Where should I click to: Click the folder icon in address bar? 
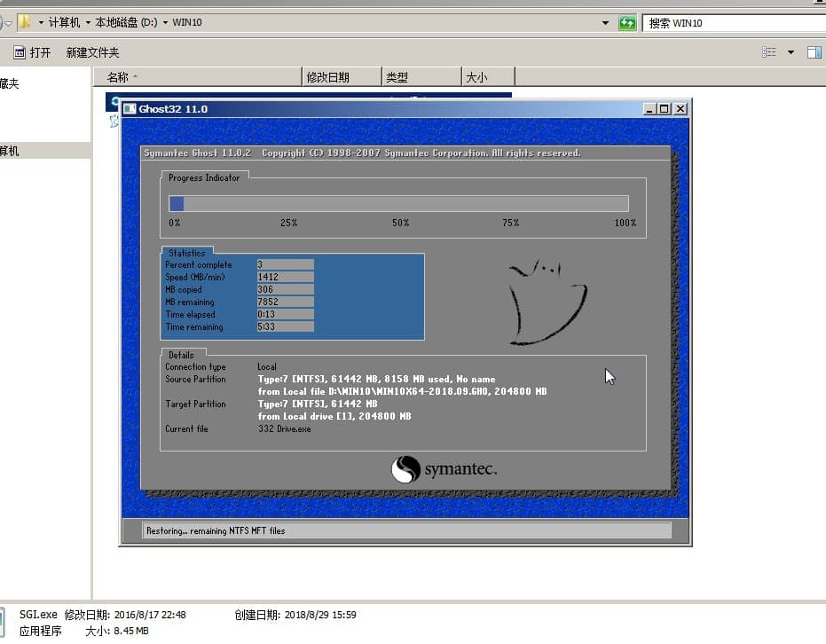25,22
